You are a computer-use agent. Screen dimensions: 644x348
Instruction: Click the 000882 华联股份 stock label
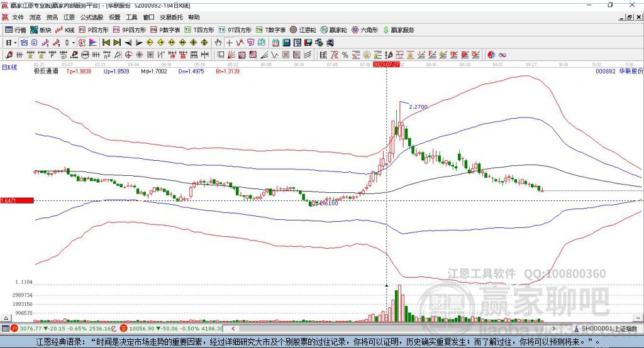(619, 71)
